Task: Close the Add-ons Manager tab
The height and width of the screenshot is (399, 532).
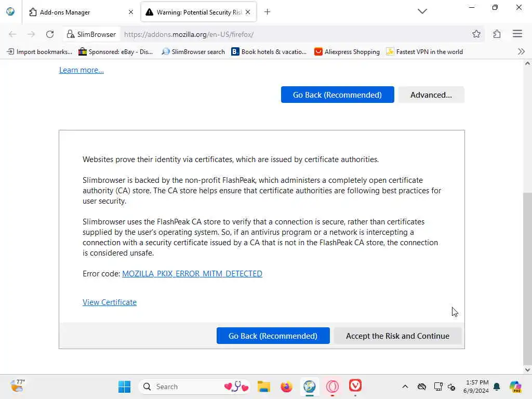Action: 131,12
